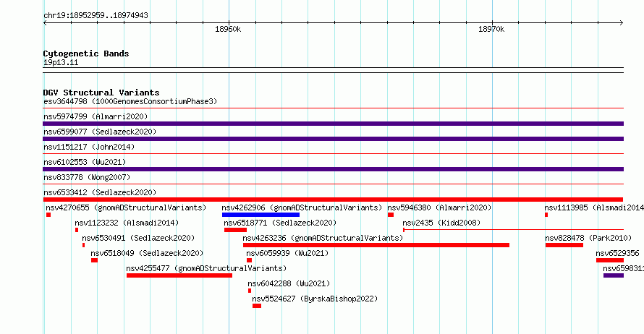Click the nsv4263236 gnomADStructuralVariants label
The height and width of the screenshot is (334, 644).
(323, 238)
